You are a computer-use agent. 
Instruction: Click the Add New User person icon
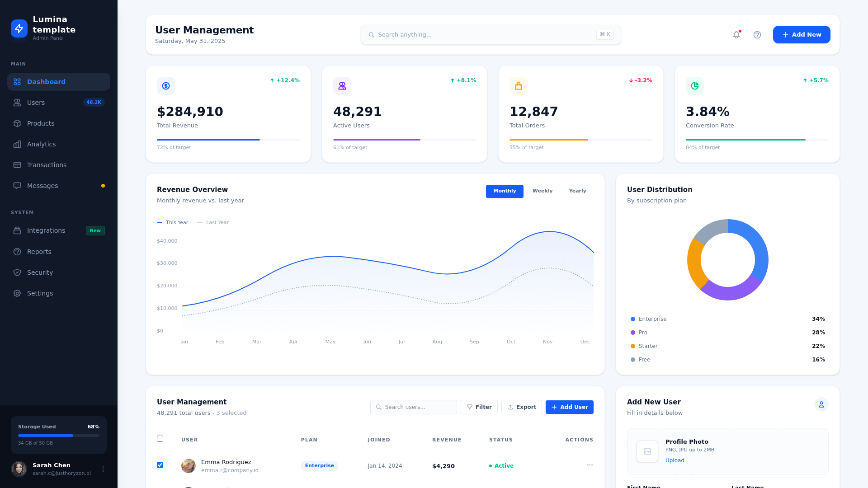click(x=821, y=404)
